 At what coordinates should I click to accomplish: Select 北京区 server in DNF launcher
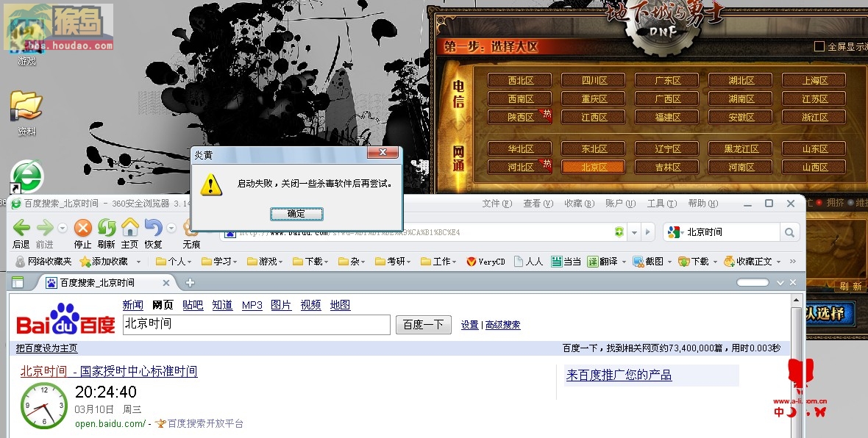pos(593,167)
